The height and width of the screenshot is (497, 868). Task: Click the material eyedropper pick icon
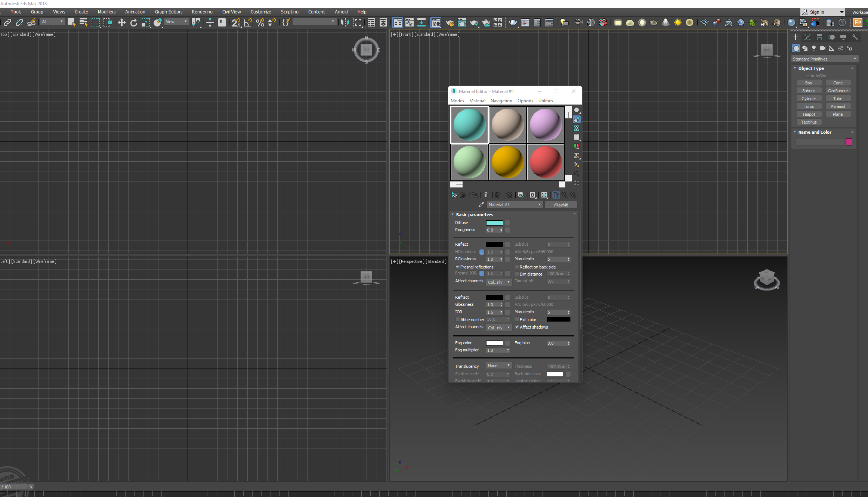[x=481, y=205]
